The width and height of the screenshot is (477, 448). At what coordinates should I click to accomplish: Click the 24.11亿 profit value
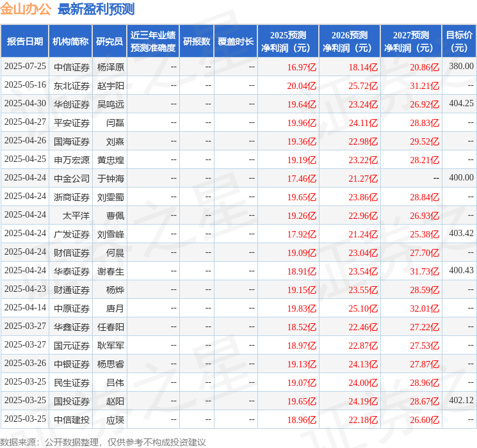[363, 123]
